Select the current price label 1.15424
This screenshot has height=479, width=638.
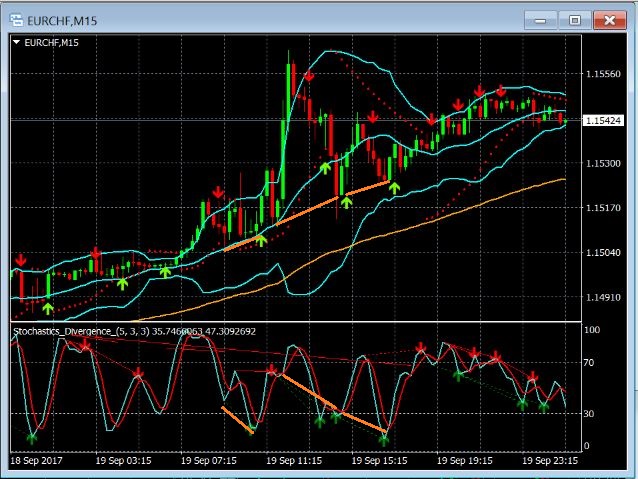603,120
